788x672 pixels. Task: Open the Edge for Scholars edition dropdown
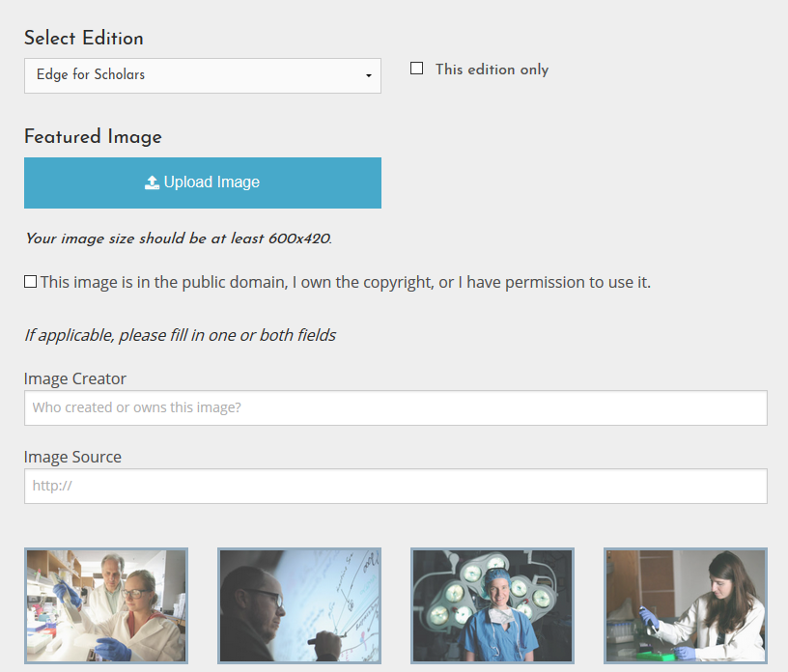[x=202, y=75]
